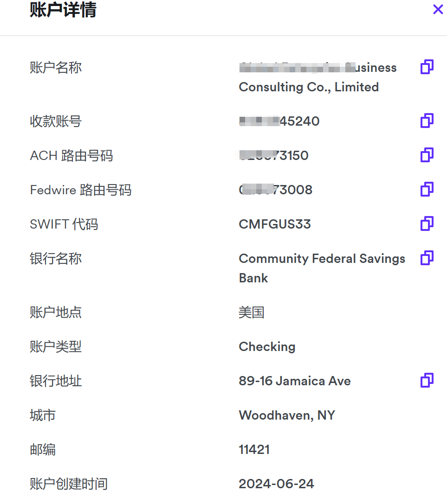Click the postal code 11421
Screen dimensions: 447x504
pyautogui.click(x=254, y=450)
